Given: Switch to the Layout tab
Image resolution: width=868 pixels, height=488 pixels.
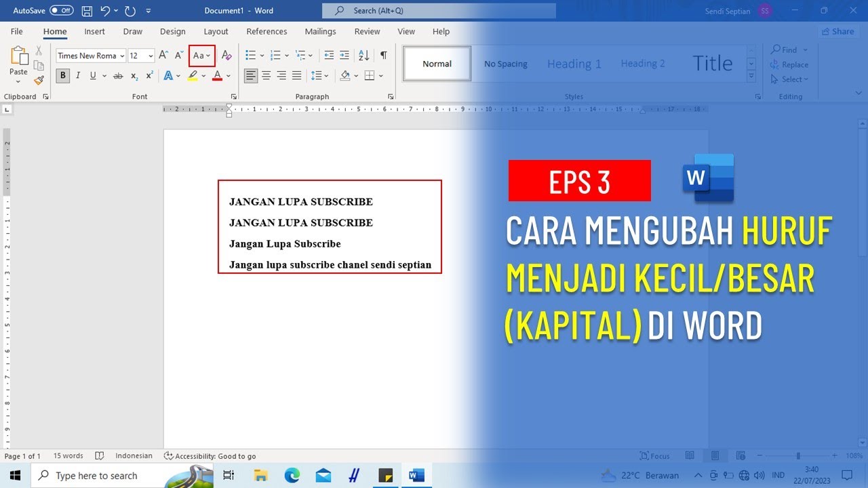Looking at the screenshot, I should [x=216, y=31].
